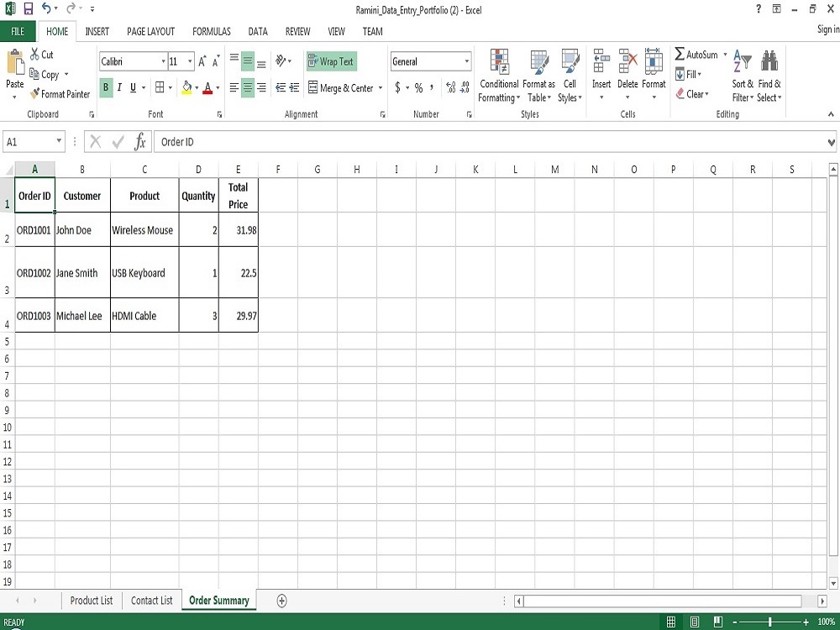
Task: Switch to the PAGE LAYOUT tab
Action: (150, 31)
